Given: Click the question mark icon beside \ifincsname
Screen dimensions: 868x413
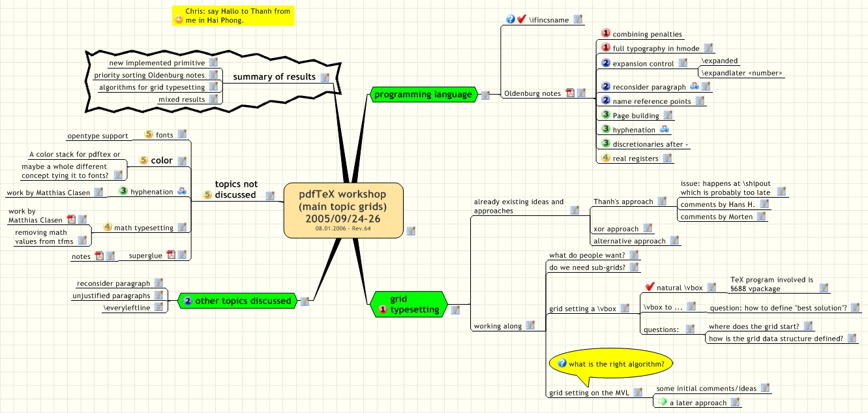Looking at the screenshot, I should [511, 20].
